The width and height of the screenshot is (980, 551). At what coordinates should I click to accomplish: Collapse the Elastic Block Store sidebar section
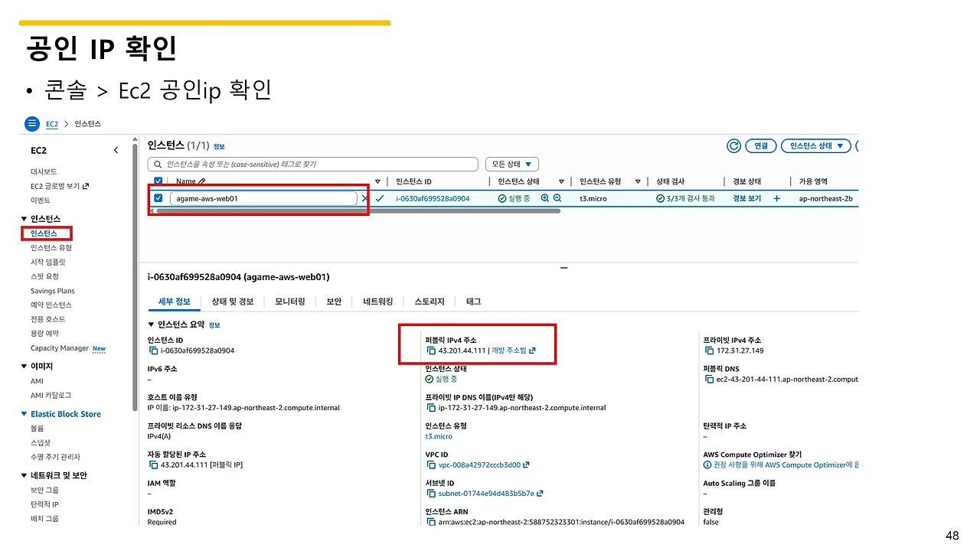[24, 414]
